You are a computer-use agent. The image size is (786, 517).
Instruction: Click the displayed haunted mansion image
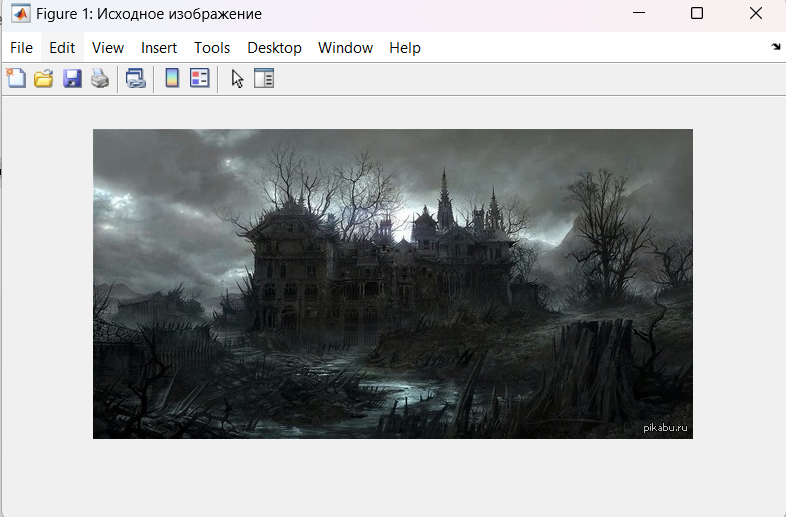pos(393,284)
